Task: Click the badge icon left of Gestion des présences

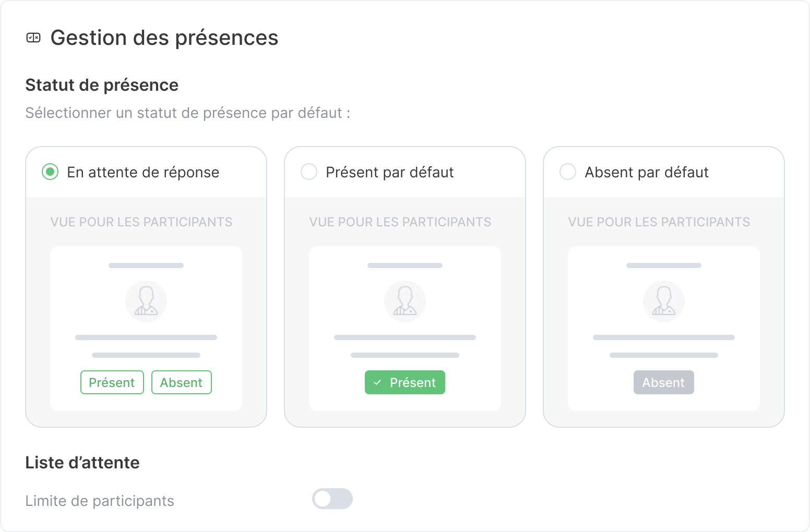Action: [34, 37]
